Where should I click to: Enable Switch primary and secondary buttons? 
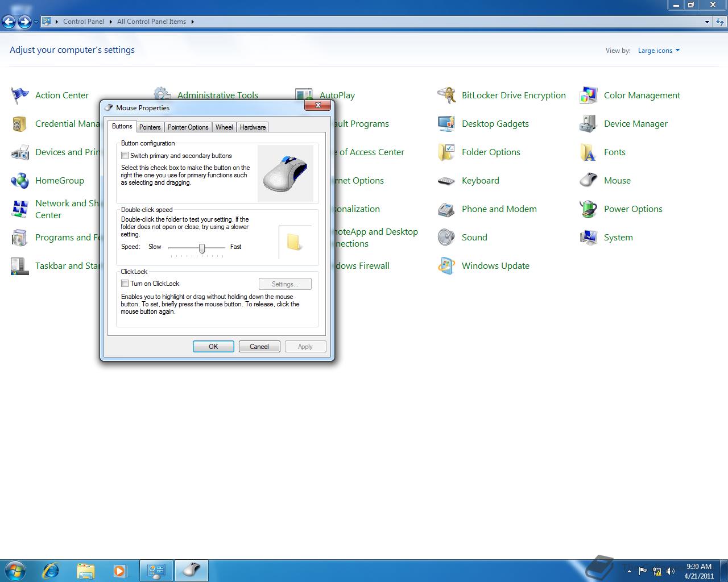[x=125, y=156]
